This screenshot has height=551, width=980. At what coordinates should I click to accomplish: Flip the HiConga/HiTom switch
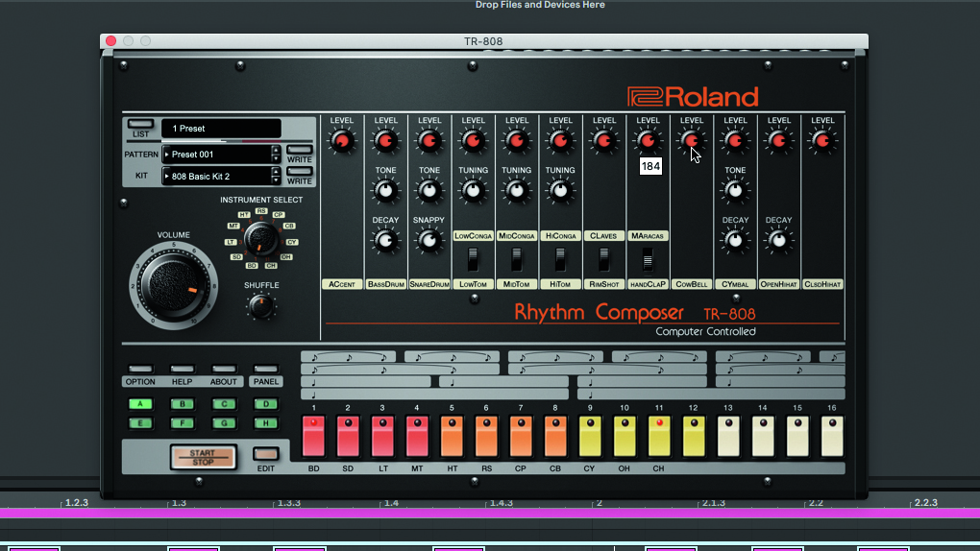coord(560,259)
